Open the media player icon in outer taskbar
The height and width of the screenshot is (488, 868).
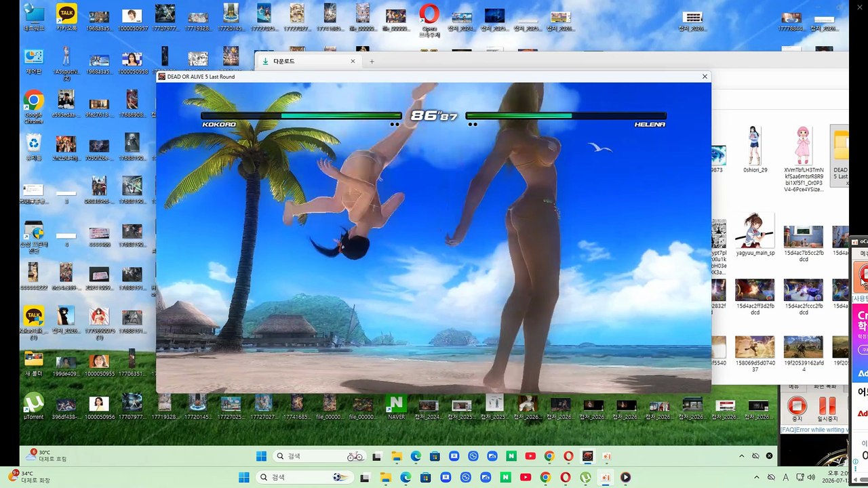click(x=625, y=477)
